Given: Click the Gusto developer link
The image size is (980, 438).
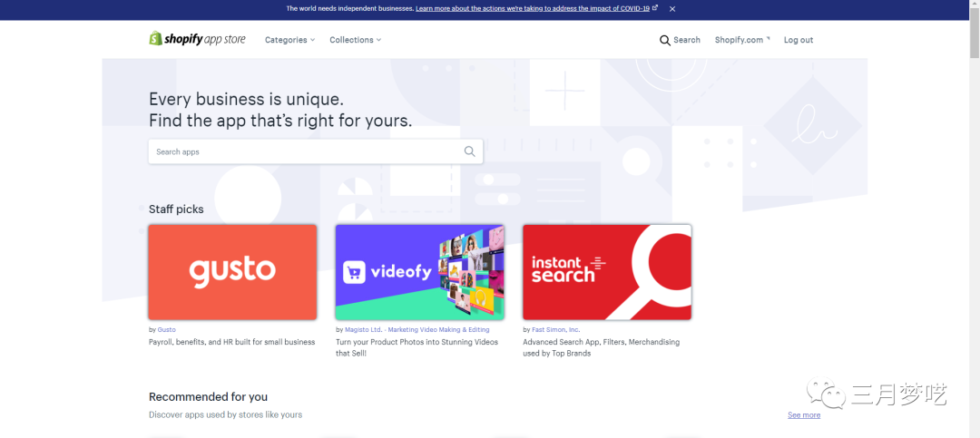Looking at the screenshot, I should coord(166,329).
